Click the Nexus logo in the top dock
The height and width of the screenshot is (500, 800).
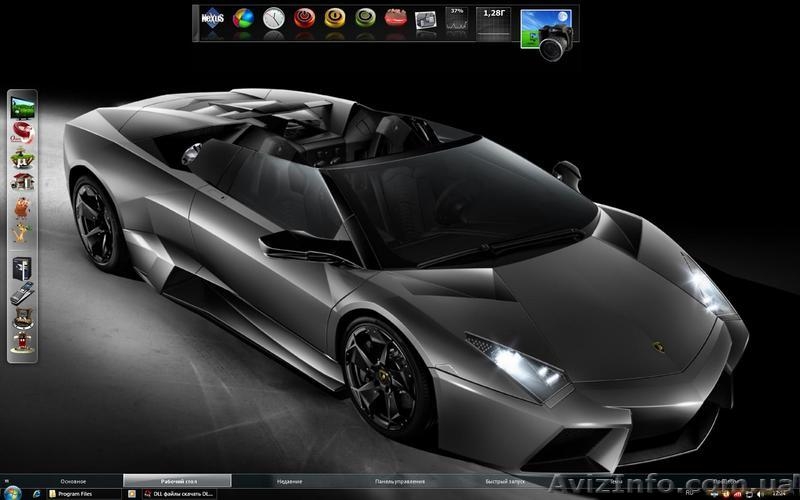[x=212, y=19]
